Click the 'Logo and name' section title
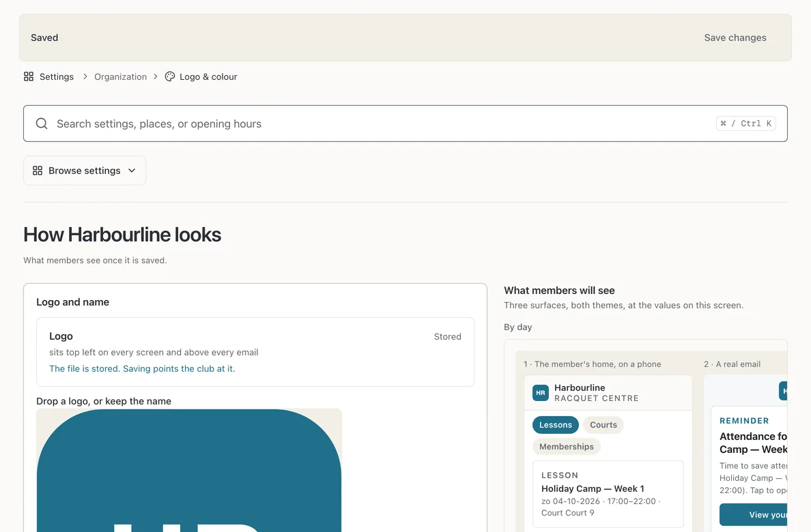Image resolution: width=811 pixels, height=532 pixels. tap(72, 302)
